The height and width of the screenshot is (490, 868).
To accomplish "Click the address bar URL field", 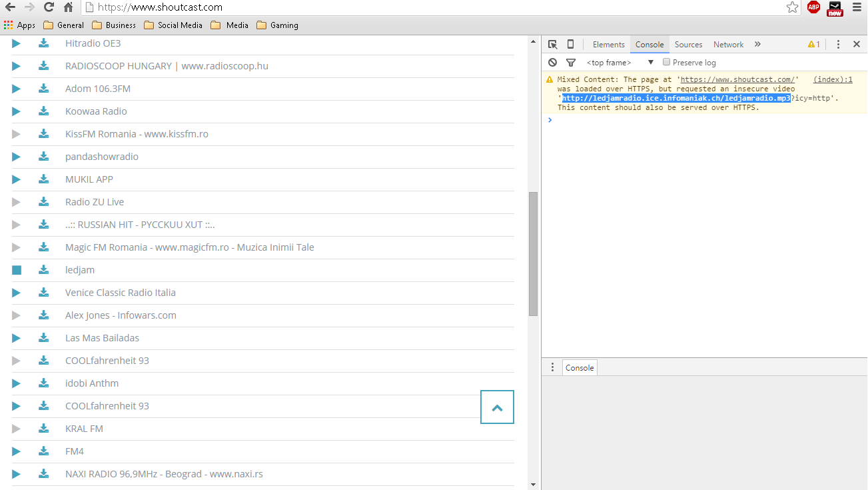I will (433, 7).
